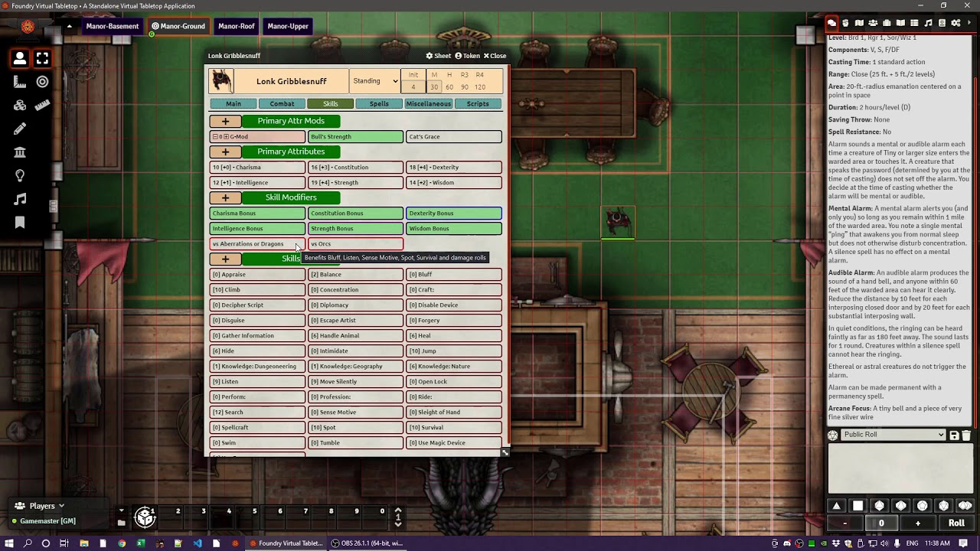Expand the Skill Modifiers plus button
This screenshot has height=551, width=980.
click(x=225, y=197)
